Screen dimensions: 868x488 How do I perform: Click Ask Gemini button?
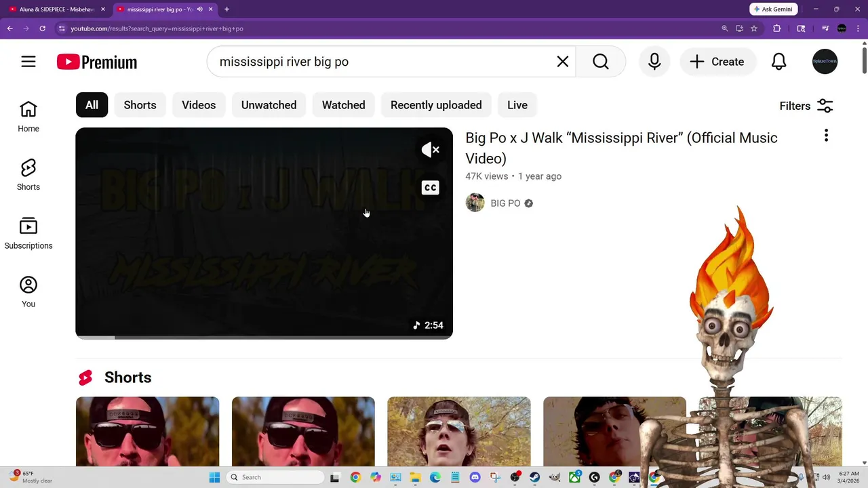[x=774, y=9]
